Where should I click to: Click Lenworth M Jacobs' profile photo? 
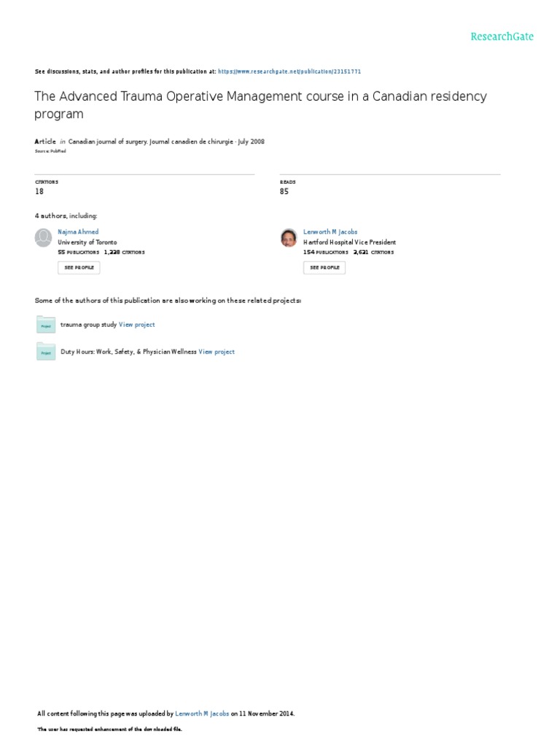pos(289,237)
